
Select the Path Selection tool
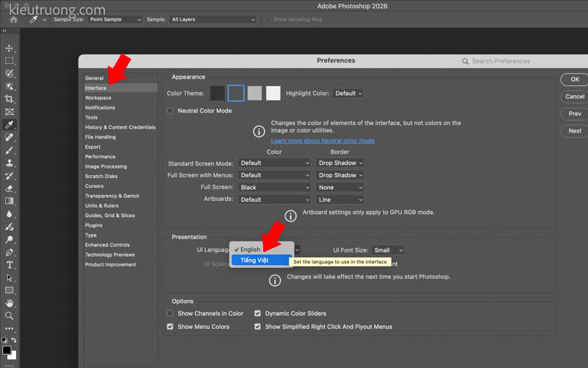pos(10,278)
